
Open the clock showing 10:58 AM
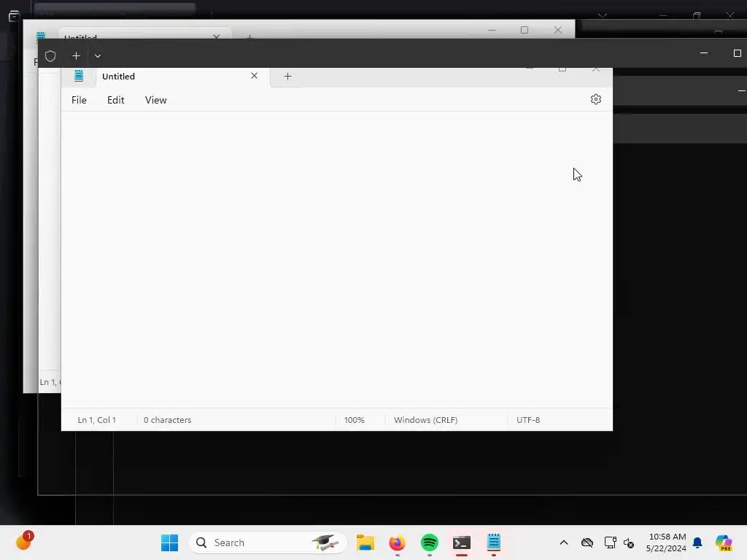tap(667, 542)
